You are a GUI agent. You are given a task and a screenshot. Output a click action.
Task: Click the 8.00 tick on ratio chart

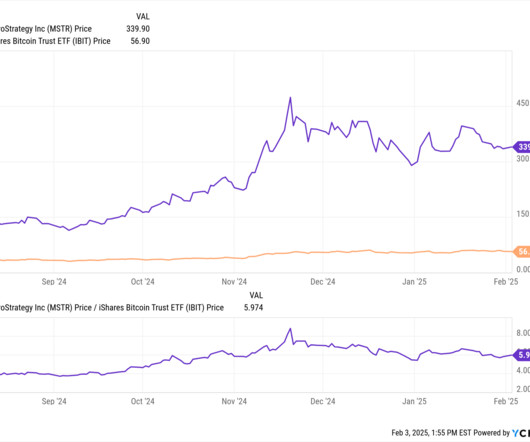tap(523, 333)
